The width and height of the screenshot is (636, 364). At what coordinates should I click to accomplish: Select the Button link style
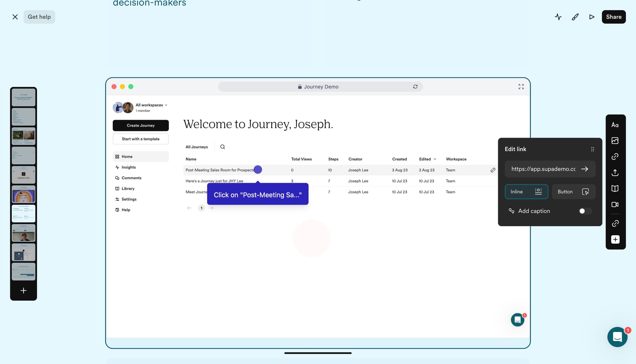(x=573, y=192)
